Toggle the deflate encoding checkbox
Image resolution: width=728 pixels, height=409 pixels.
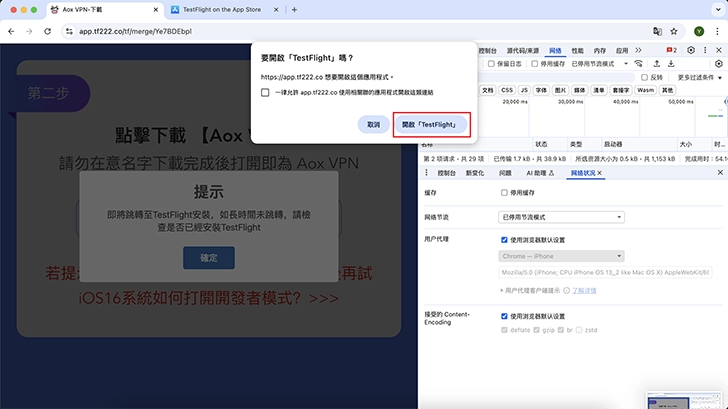point(504,330)
